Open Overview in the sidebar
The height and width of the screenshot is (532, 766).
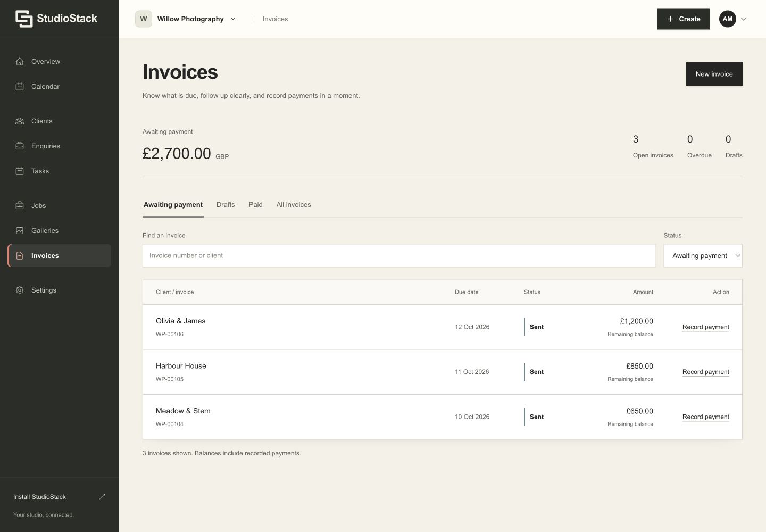[x=60, y=62]
